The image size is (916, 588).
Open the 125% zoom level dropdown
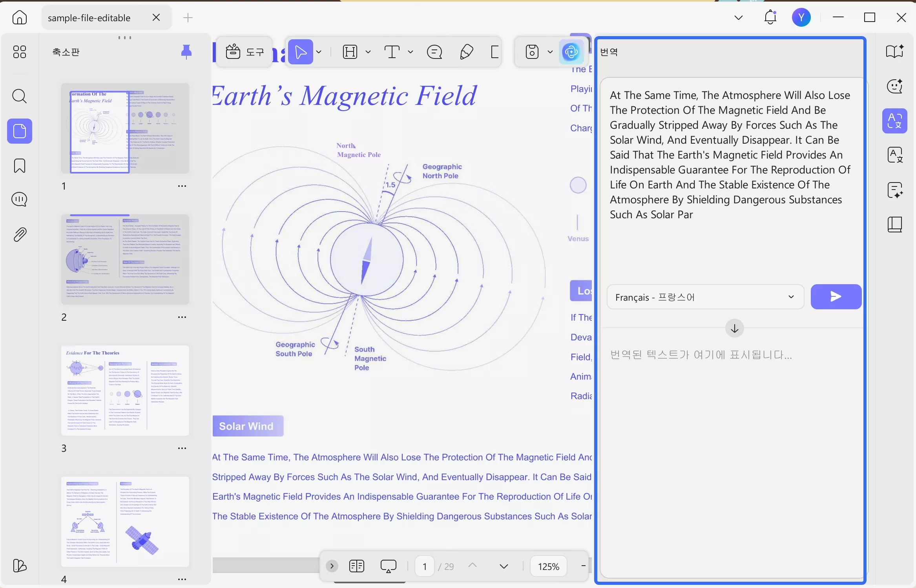(548, 566)
